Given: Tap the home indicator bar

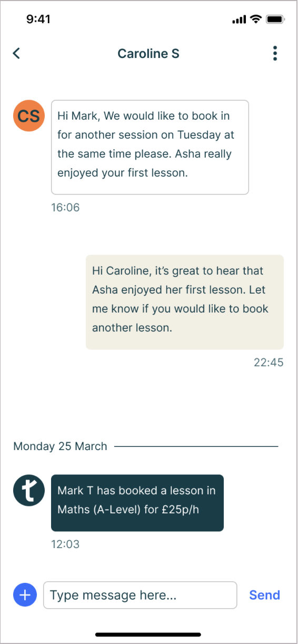Looking at the screenshot, I should [148, 635].
